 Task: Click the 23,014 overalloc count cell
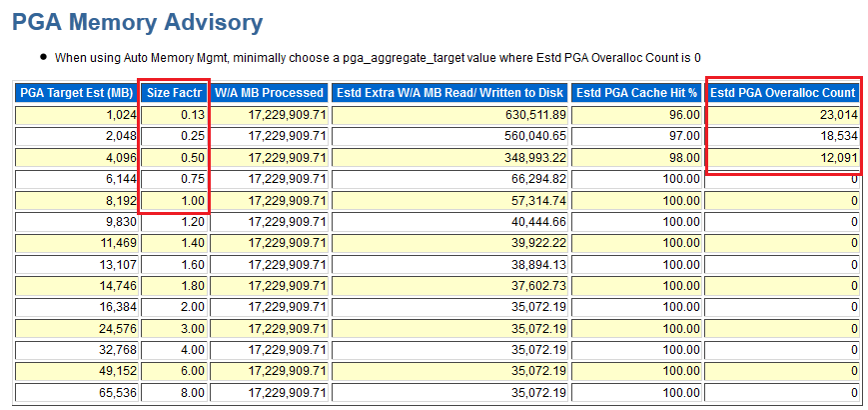783,115
